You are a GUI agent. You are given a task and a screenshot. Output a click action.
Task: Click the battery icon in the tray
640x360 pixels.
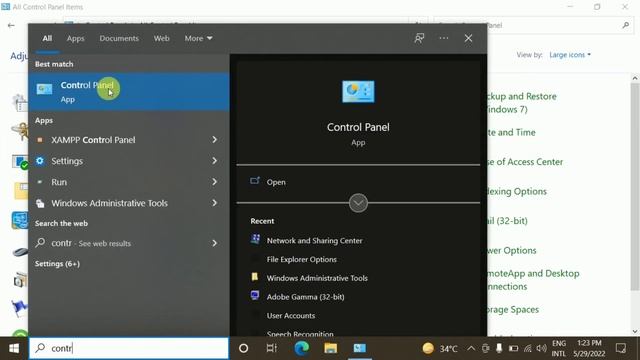[x=513, y=349]
